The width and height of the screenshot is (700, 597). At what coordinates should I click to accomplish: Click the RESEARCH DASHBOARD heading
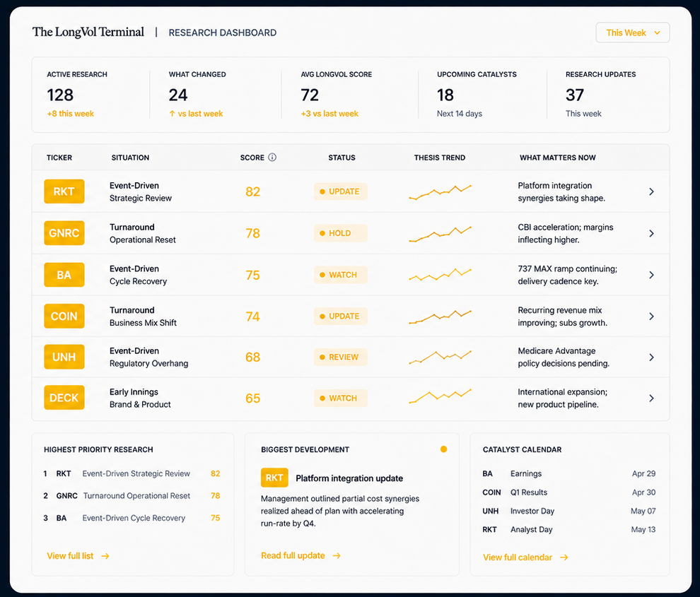[x=222, y=32]
